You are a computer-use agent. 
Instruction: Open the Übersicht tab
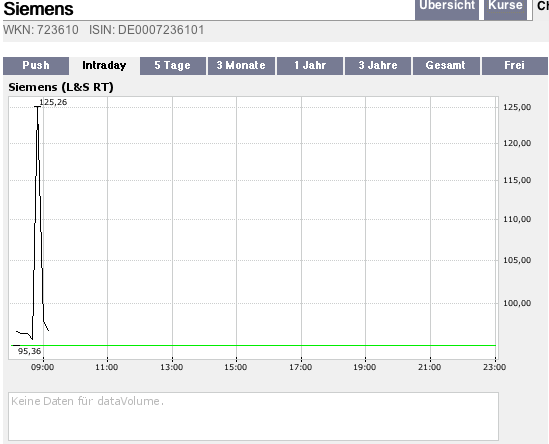pos(447,9)
